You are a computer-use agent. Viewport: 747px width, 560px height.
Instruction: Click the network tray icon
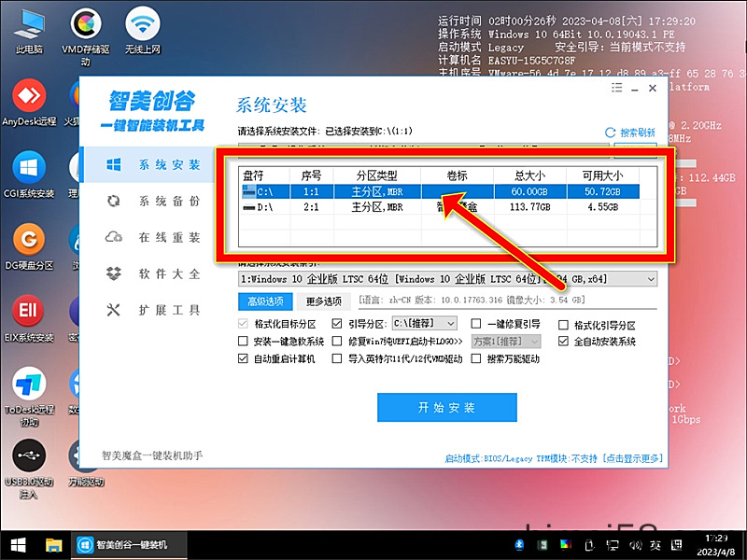coord(613,545)
